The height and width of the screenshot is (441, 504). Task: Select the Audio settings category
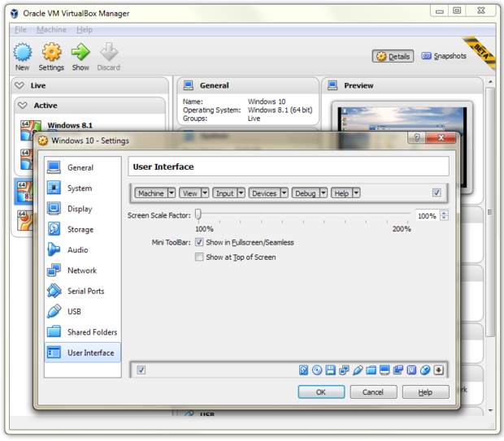coord(78,250)
